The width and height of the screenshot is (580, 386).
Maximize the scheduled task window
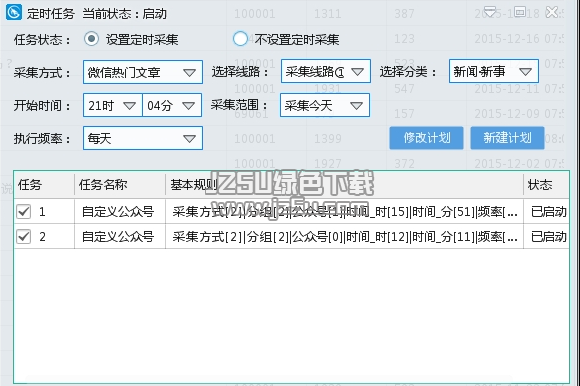pyautogui.click(x=520, y=12)
